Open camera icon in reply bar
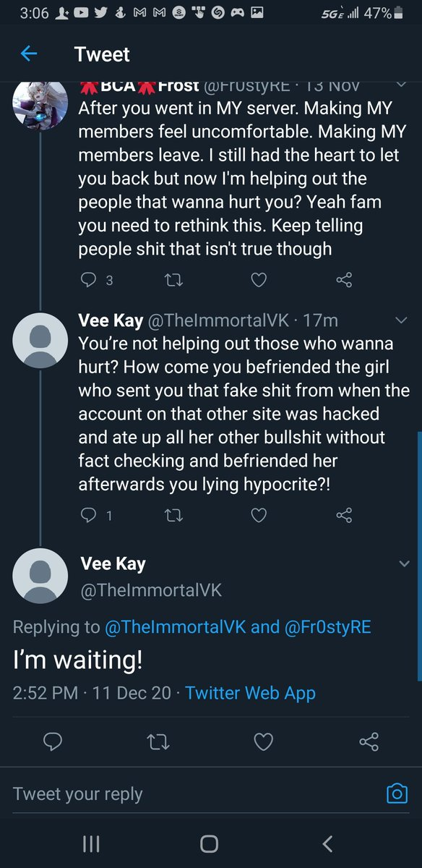This screenshot has width=422, height=868. (397, 793)
